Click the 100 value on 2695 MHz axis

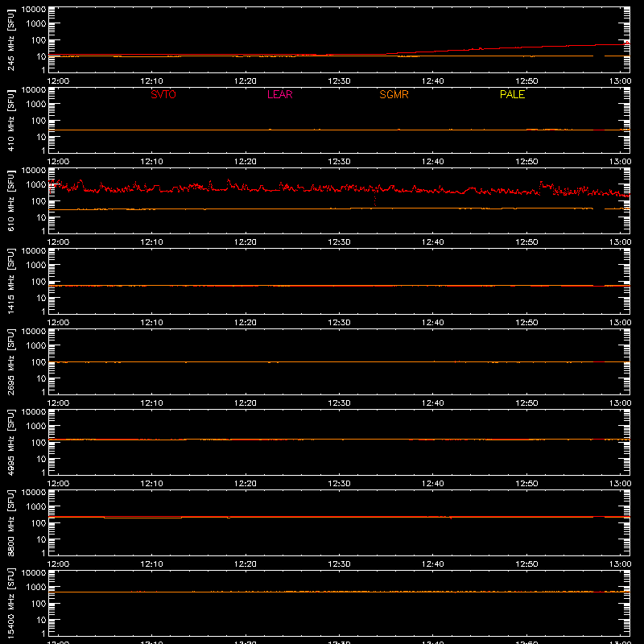point(39,362)
